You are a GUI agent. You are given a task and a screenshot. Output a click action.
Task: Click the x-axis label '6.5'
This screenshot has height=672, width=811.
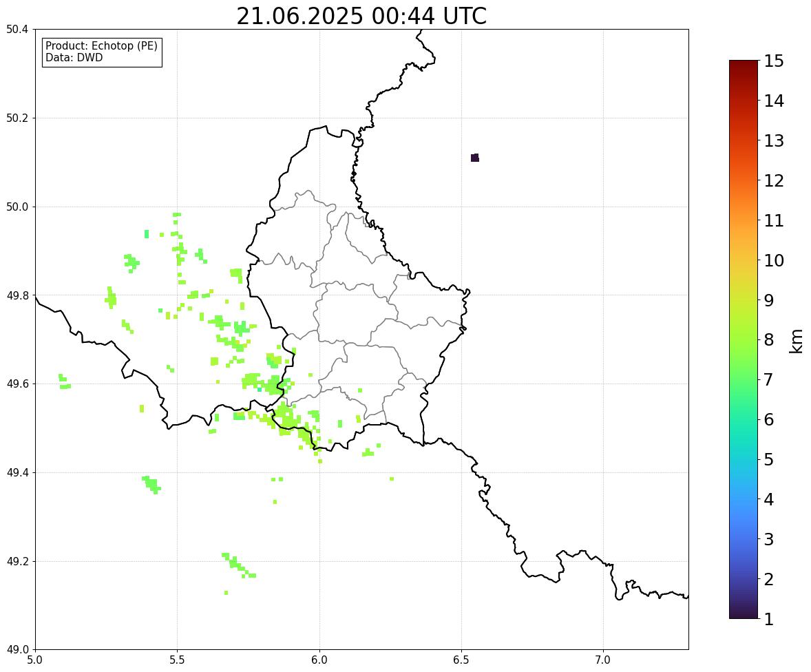click(461, 660)
